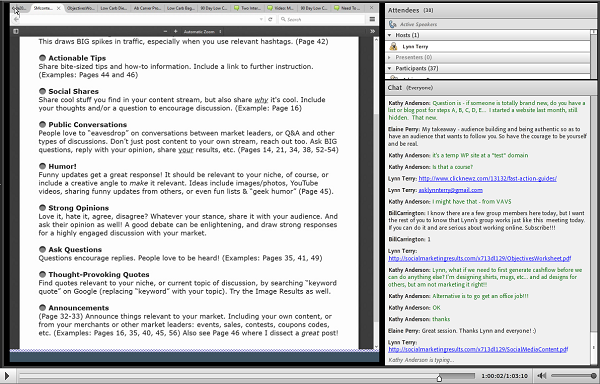Screen dimensions: 600x384
Task: Open the PDF viewer tools double-arrow menu
Action: [372, 31]
